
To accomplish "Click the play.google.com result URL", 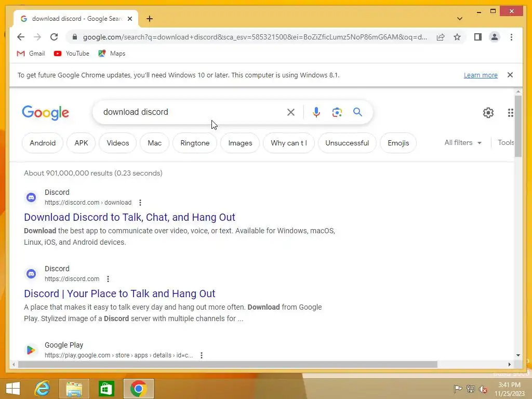I will (x=118, y=355).
